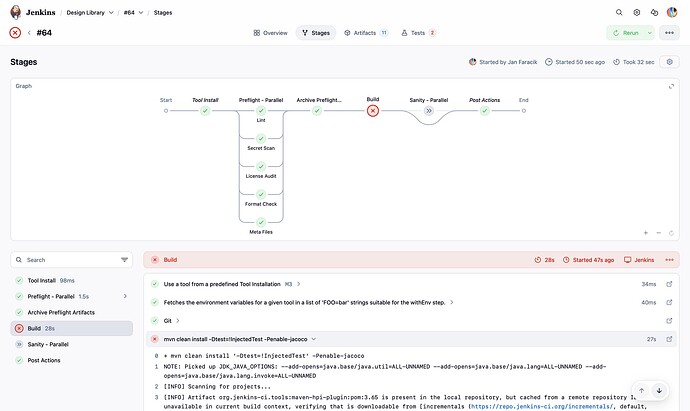Open the search icon in top bar
This screenshot has height=411, width=690.
(619, 12)
